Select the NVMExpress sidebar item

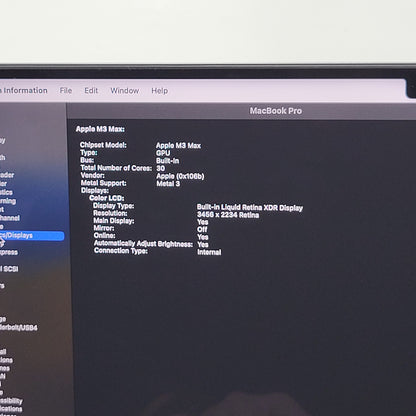click(x=9, y=252)
